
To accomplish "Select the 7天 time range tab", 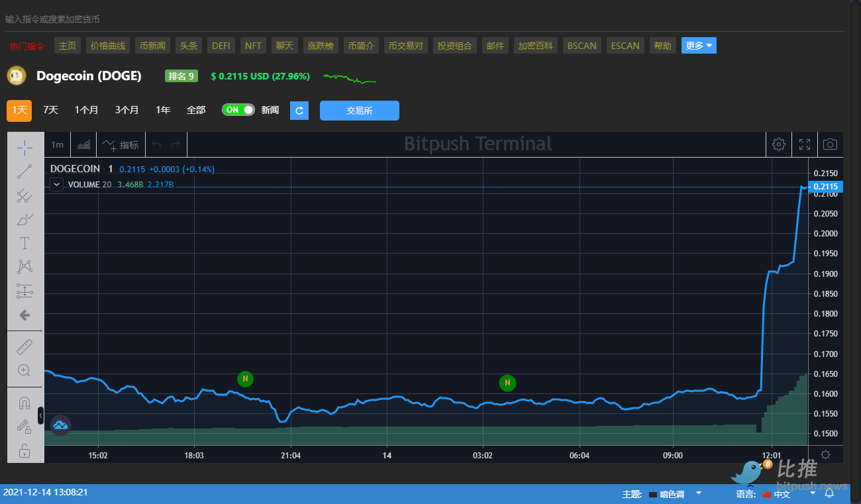I will [x=50, y=110].
